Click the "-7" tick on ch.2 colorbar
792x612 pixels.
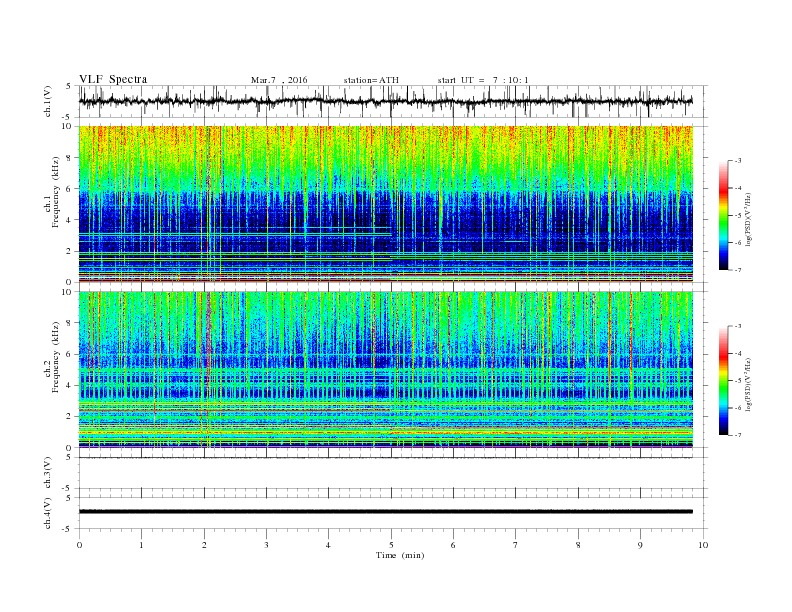[738, 435]
